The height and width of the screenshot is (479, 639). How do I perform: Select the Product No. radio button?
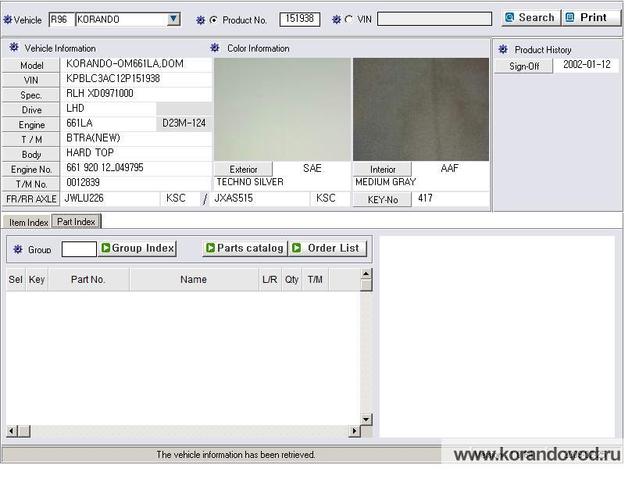[x=214, y=19]
